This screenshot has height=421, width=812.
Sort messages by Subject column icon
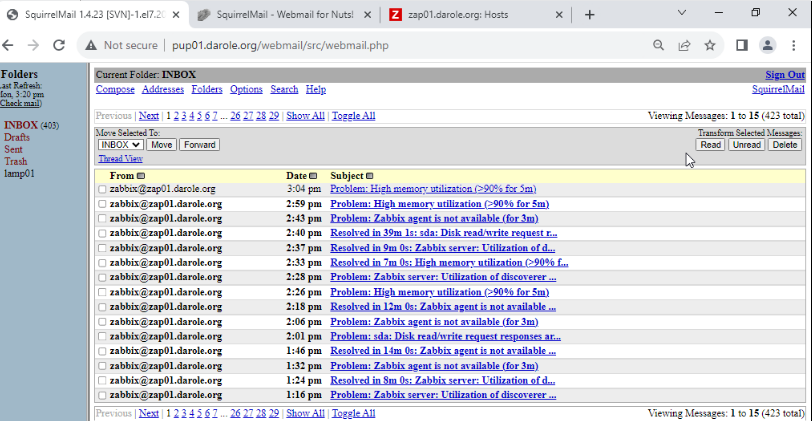coord(369,176)
